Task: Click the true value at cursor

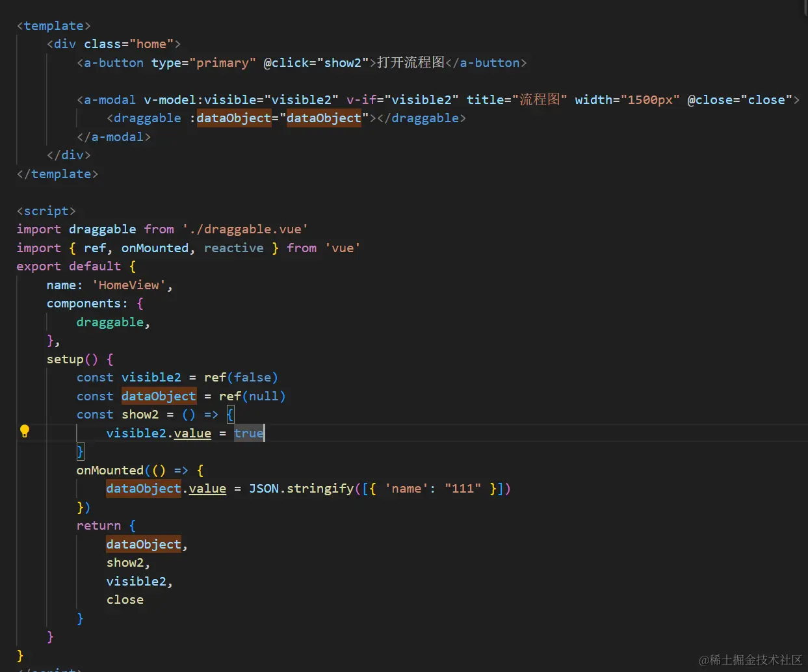Action: [x=249, y=433]
